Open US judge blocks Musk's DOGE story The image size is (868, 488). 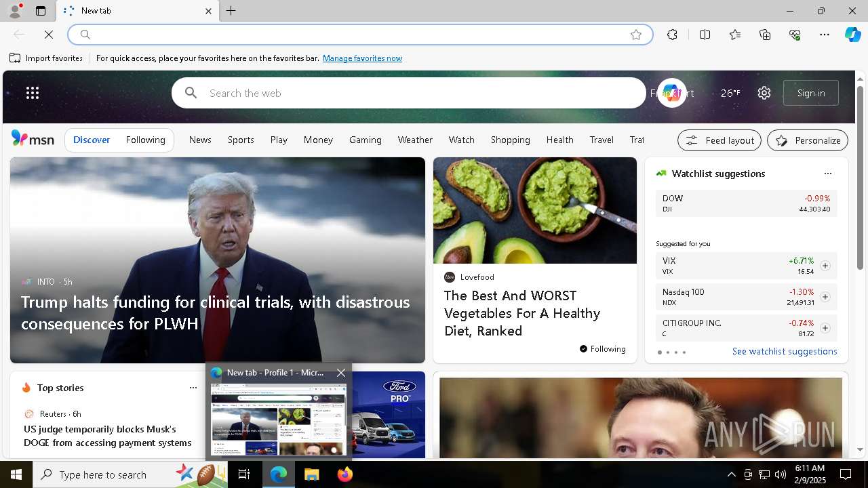(108, 436)
